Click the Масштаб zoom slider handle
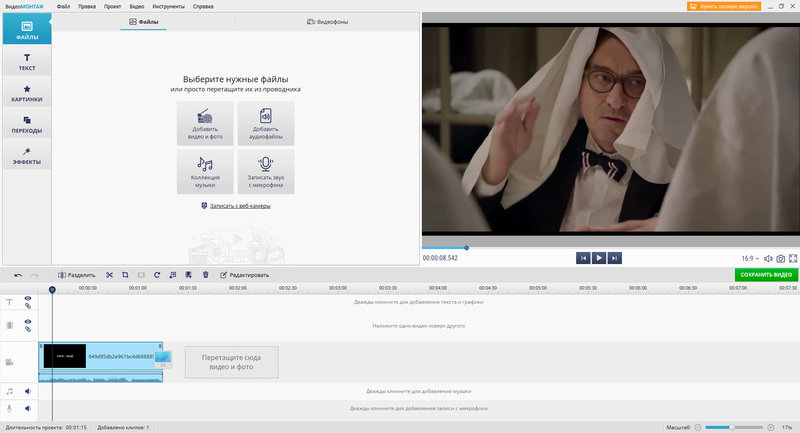Image resolution: width=800 pixels, height=433 pixels. pos(732,427)
